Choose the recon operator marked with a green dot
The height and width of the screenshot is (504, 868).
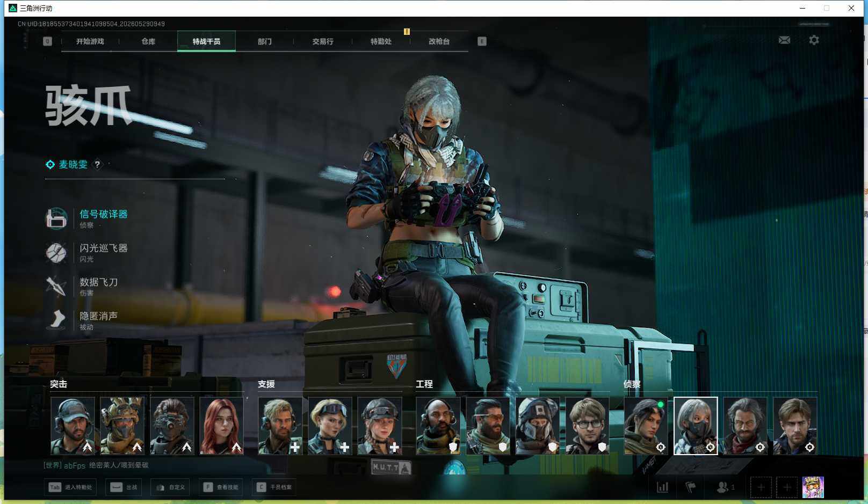(x=646, y=426)
